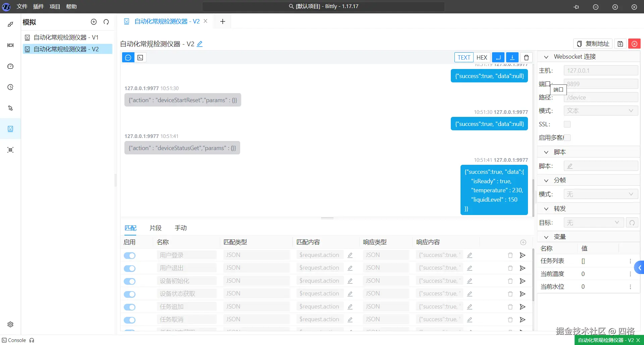Toggle auto line-wrap in message log
This screenshot has width=644, height=345.
pyautogui.click(x=498, y=58)
